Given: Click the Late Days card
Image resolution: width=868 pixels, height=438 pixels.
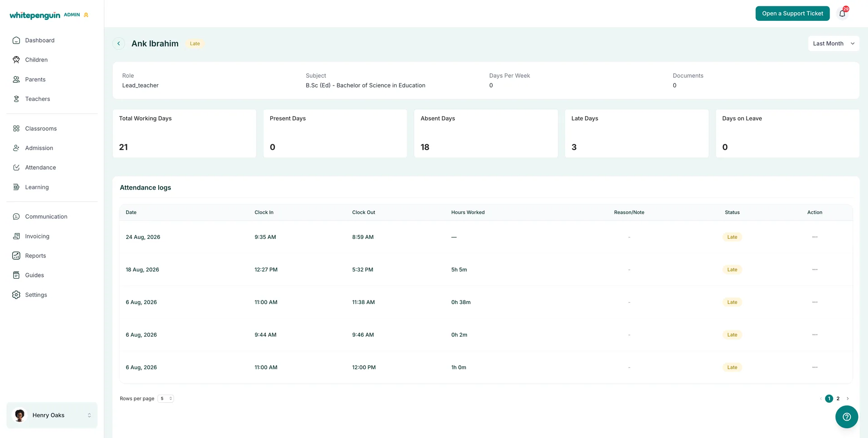Looking at the screenshot, I should pyautogui.click(x=637, y=133).
